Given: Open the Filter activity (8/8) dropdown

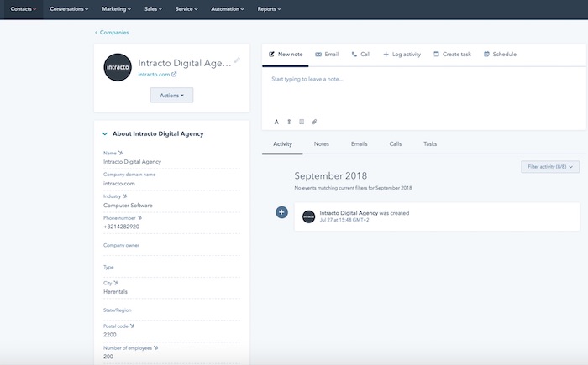Looking at the screenshot, I should pyautogui.click(x=550, y=167).
